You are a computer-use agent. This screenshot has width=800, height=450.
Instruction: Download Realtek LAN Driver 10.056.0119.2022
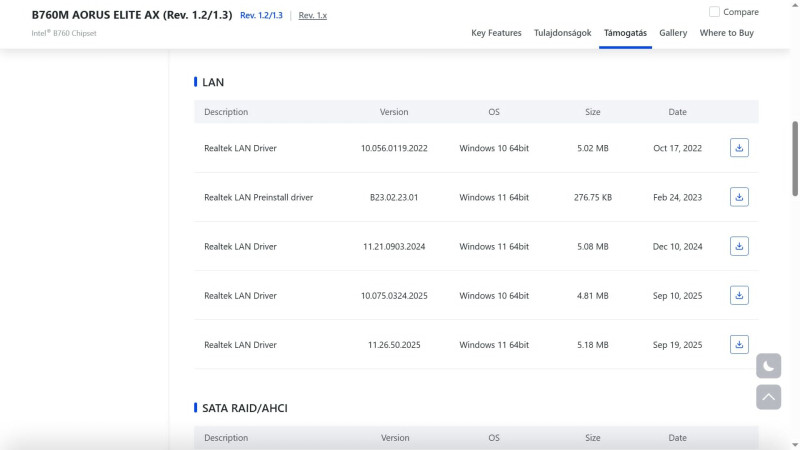click(739, 148)
